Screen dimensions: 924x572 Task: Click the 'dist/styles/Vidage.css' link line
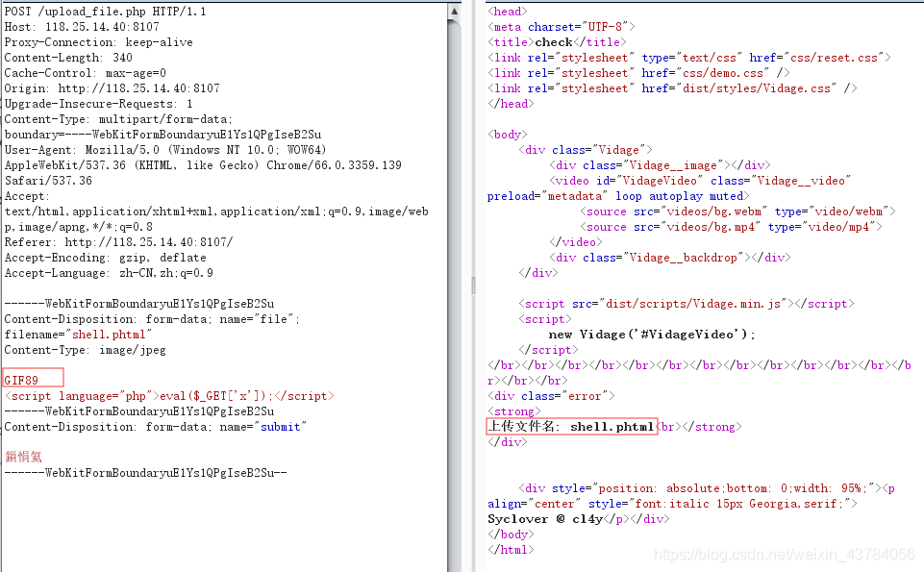pos(672,87)
